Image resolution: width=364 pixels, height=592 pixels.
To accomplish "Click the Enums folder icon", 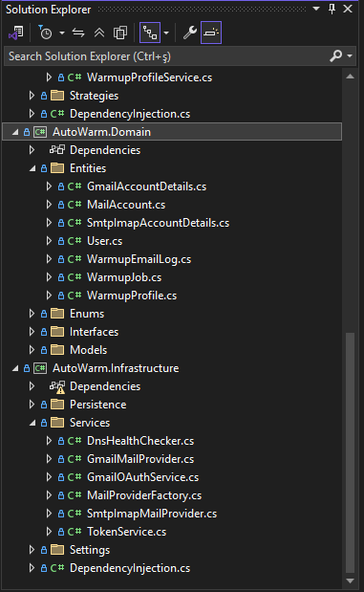I will pos(57,314).
